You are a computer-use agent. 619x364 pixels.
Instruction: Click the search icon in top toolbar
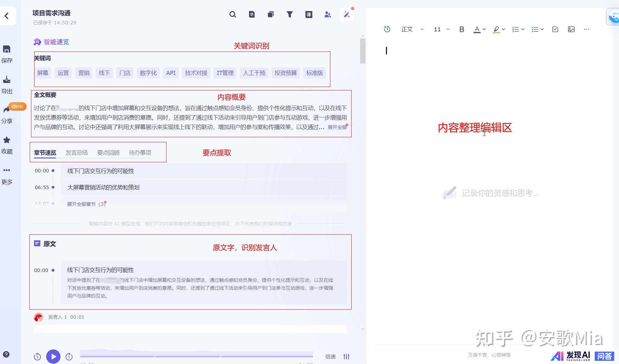coord(233,15)
